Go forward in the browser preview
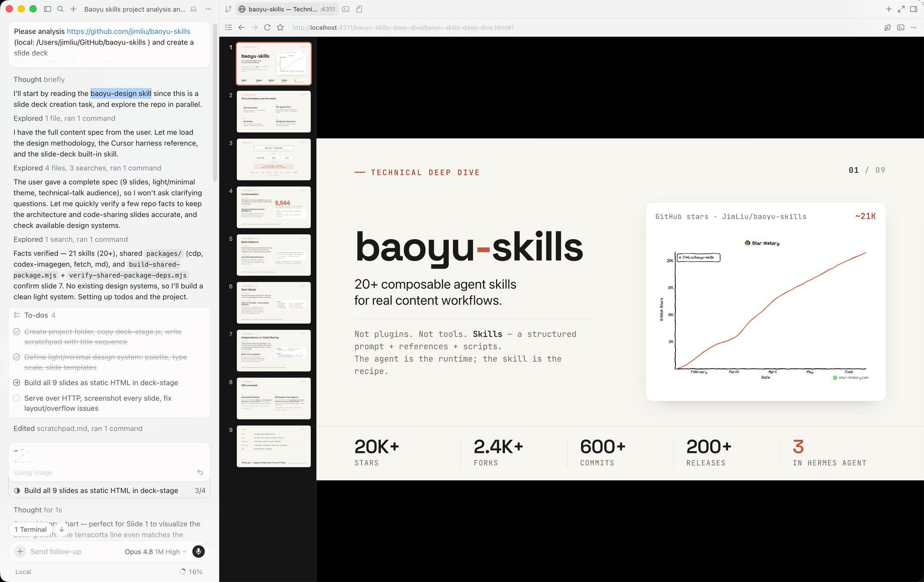 tap(254, 28)
